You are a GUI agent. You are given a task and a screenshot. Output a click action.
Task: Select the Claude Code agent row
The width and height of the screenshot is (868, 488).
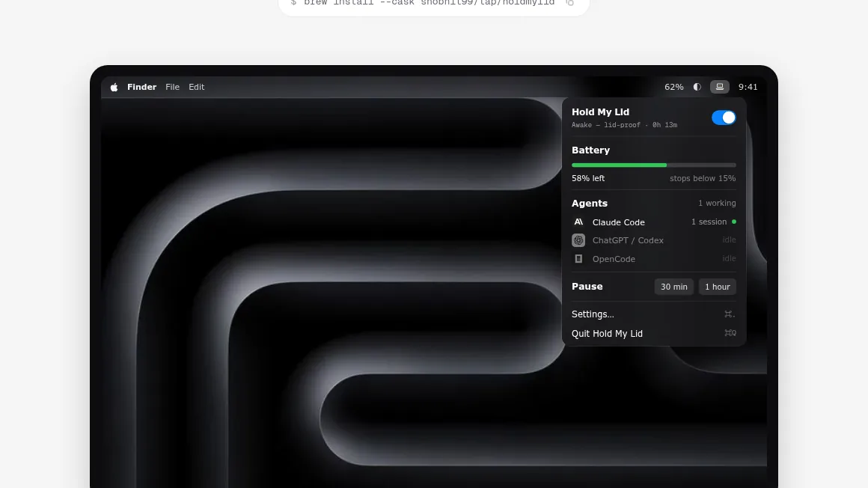(x=654, y=222)
